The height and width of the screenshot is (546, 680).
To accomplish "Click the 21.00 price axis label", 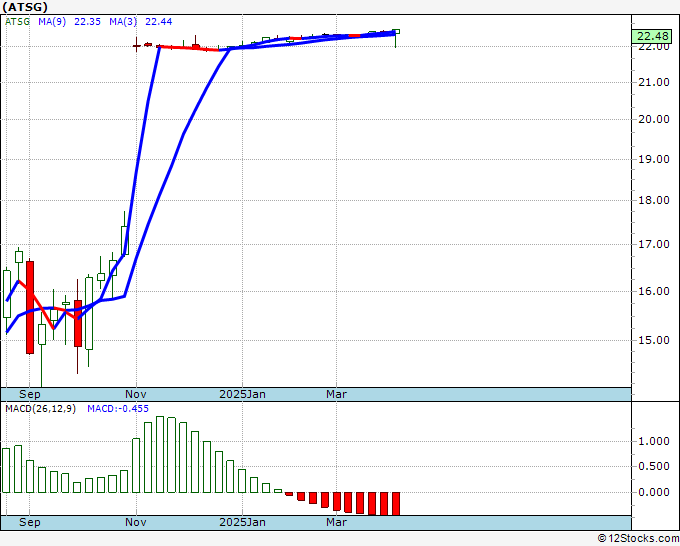I will click(x=654, y=82).
